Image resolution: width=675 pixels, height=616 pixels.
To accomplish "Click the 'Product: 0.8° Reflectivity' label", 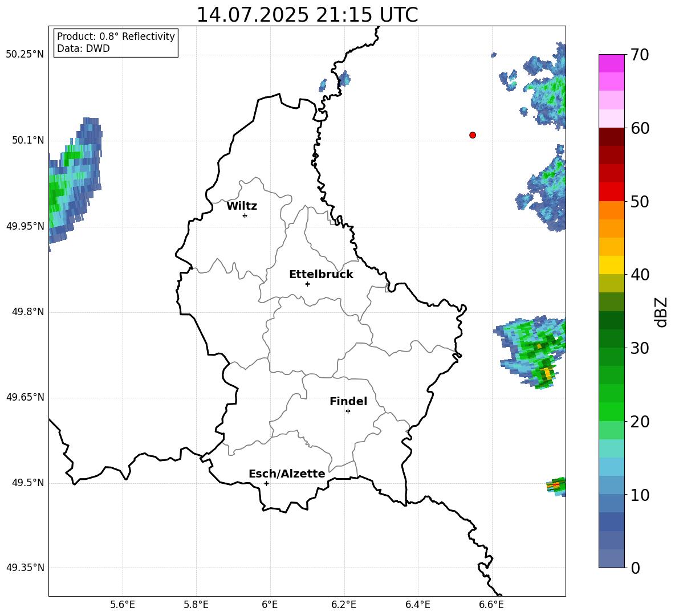I will (x=116, y=36).
